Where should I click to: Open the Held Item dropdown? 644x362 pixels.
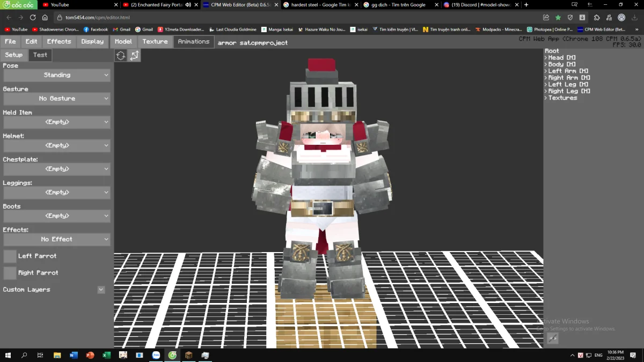[x=57, y=122]
